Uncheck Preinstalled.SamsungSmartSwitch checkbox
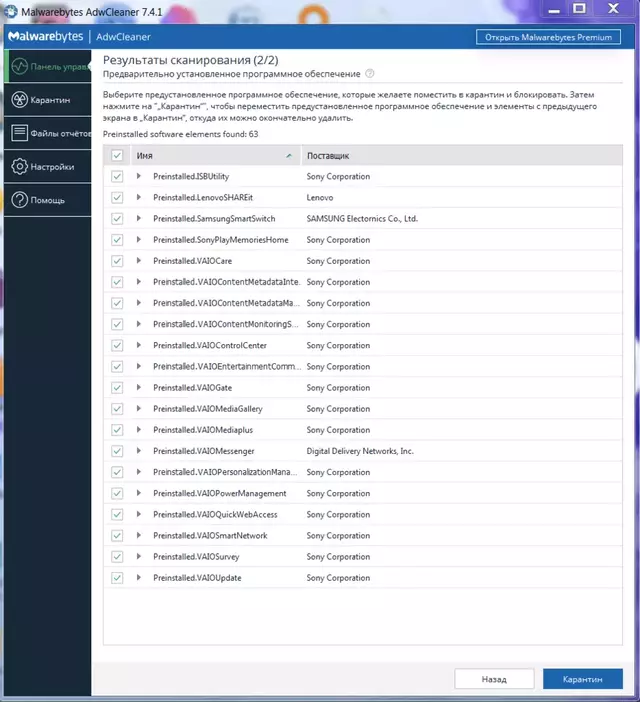 [x=117, y=218]
